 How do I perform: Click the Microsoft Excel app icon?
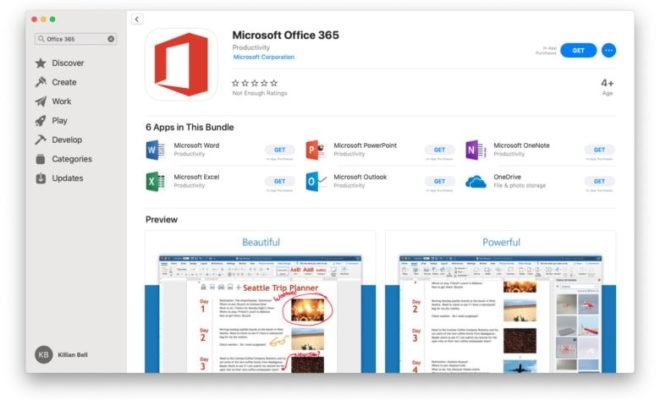[x=155, y=181]
